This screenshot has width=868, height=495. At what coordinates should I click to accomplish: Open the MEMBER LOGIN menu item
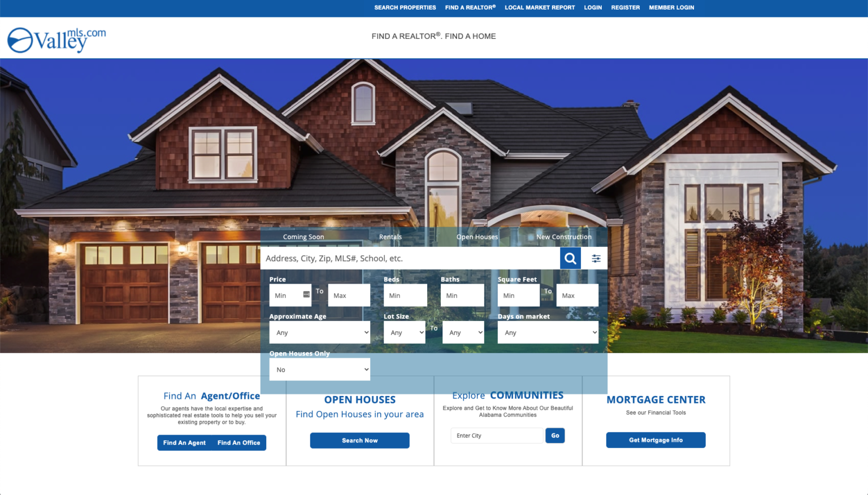pyautogui.click(x=671, y=7)
